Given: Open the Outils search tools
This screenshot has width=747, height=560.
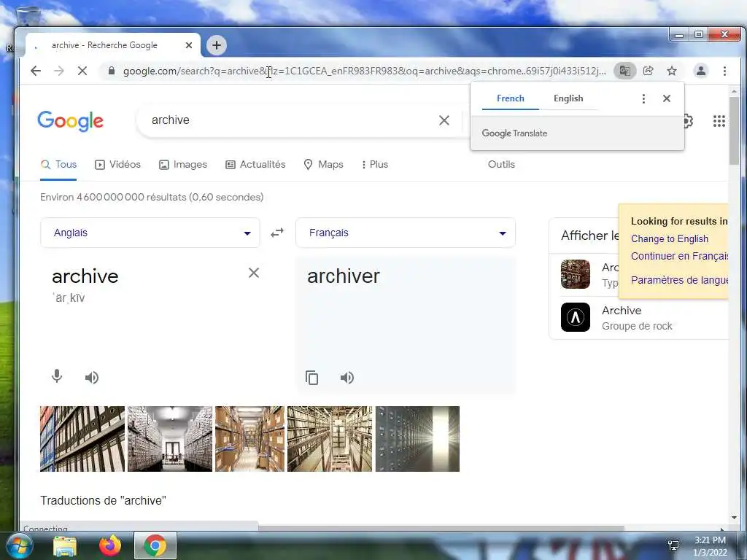Looking at the screenshot, I should click(501, 164).
